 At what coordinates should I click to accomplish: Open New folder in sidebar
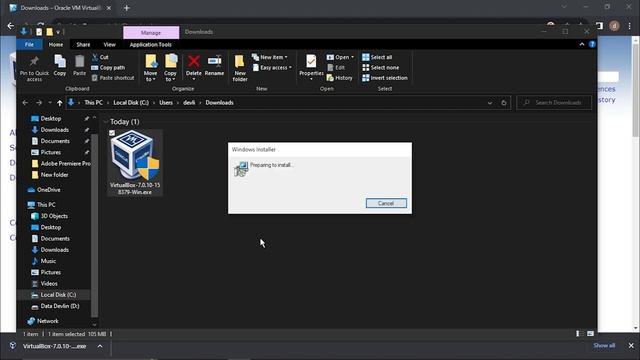click(54, 175)
